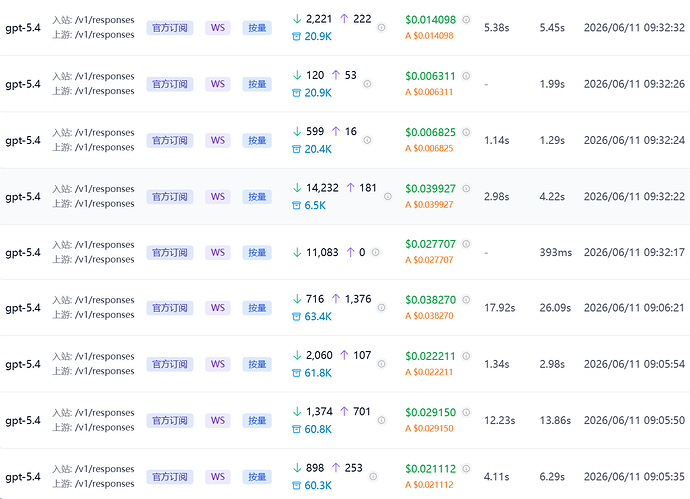The width and height of the screenshot is (690, 499).
Task: Click the green cost $0.029150
Action: [x=430, y=412]
